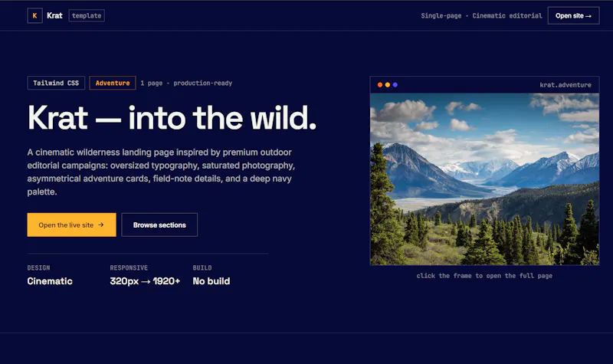
Task: Click the 'No build' value
Action: (211, 281)
